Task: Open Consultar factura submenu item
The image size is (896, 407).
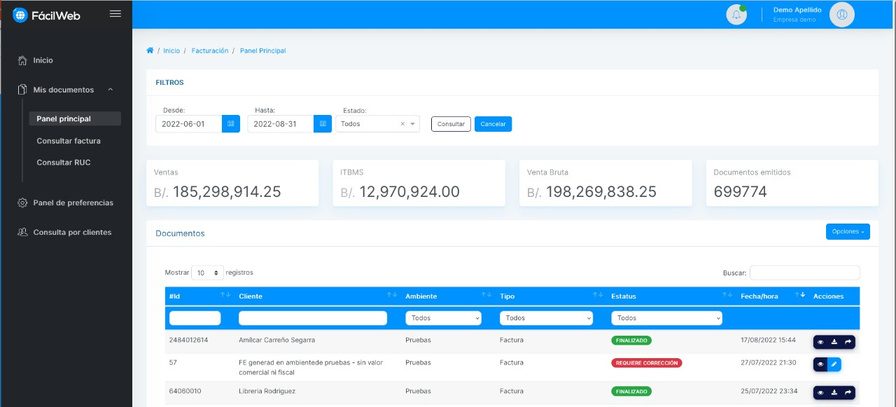Action: (x=69, y=141)
